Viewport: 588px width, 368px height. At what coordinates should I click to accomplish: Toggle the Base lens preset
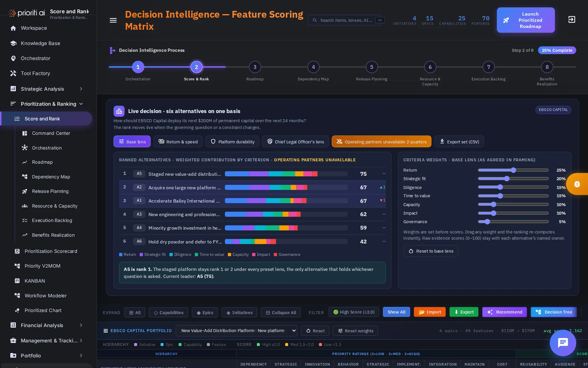pyautogui.click(x=132, y=142)
